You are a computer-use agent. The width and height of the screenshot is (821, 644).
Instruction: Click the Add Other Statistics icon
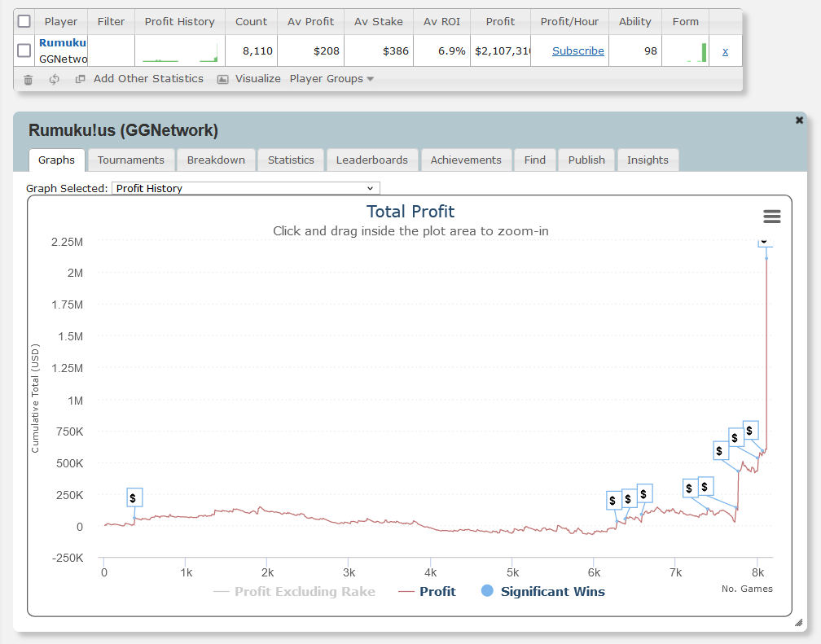[x=80, y=79]
